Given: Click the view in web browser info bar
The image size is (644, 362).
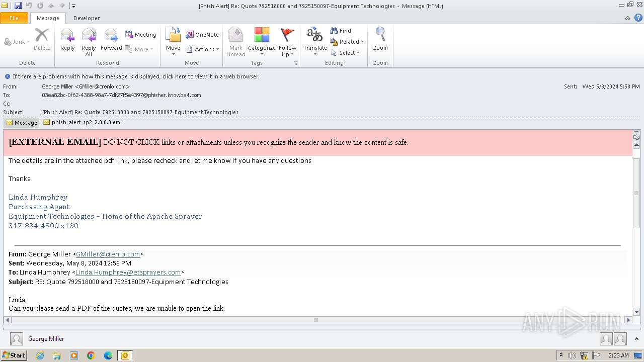Looking at the screenshot, I should tap(136, 76).
